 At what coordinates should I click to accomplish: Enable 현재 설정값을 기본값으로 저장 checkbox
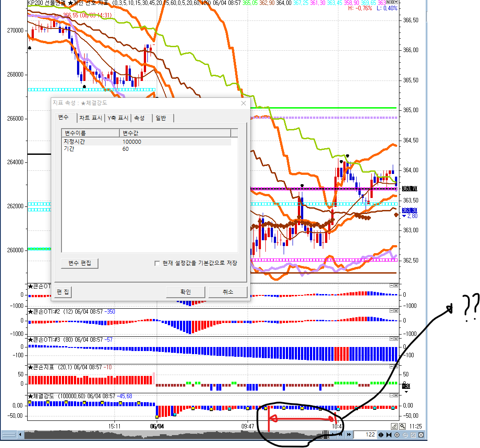point(157,263)
